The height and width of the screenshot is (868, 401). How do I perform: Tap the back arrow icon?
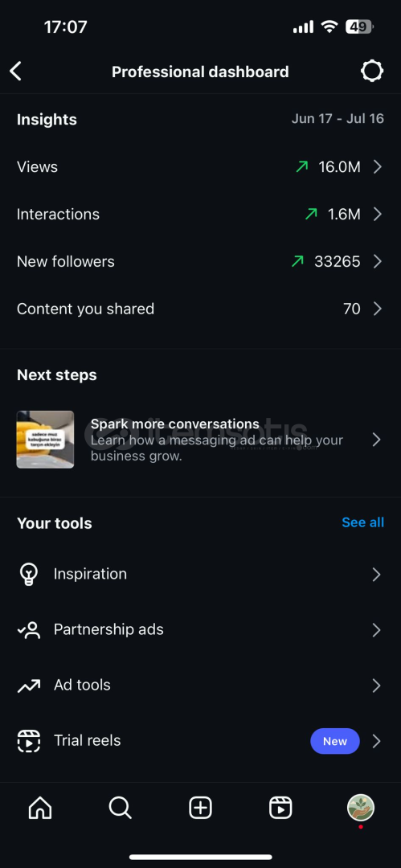click(x=15, y=72)
